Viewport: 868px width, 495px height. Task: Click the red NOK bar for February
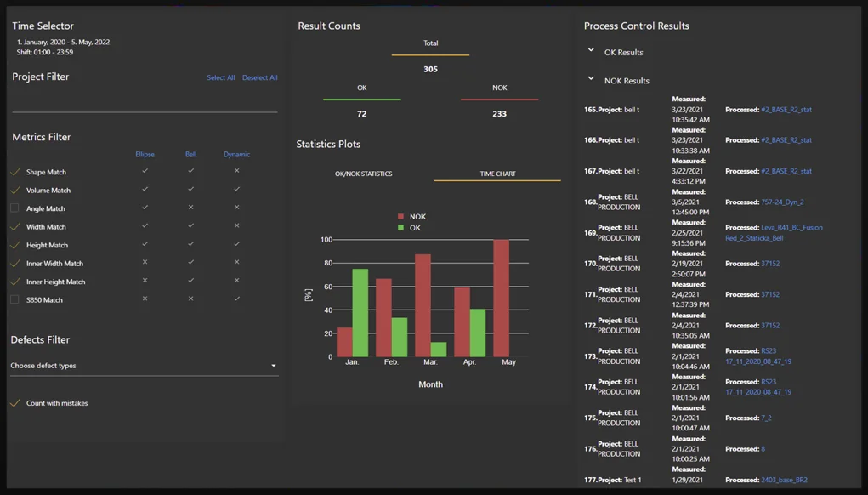tap(383, 318)
